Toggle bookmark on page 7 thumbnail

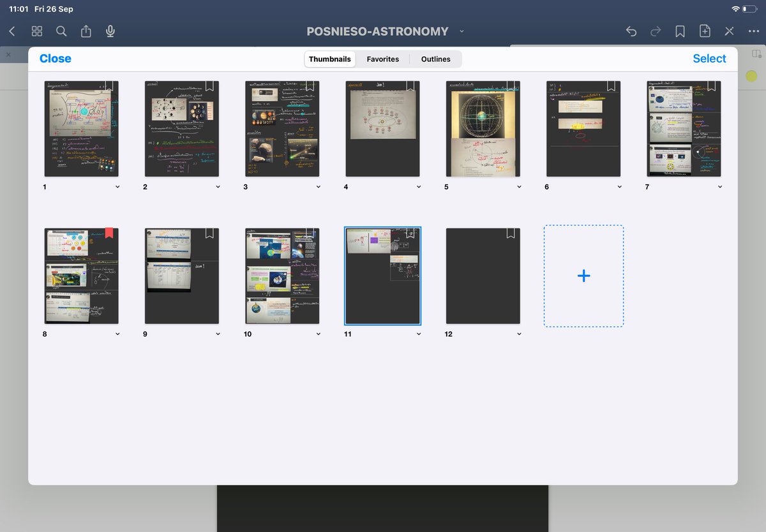[x=711, y=86]
